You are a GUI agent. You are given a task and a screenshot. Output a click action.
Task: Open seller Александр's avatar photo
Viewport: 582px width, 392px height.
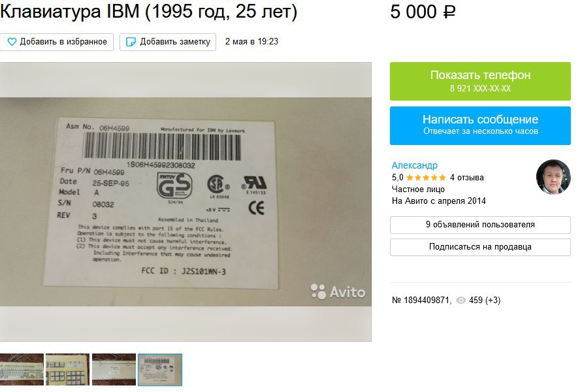pos(553,177)
